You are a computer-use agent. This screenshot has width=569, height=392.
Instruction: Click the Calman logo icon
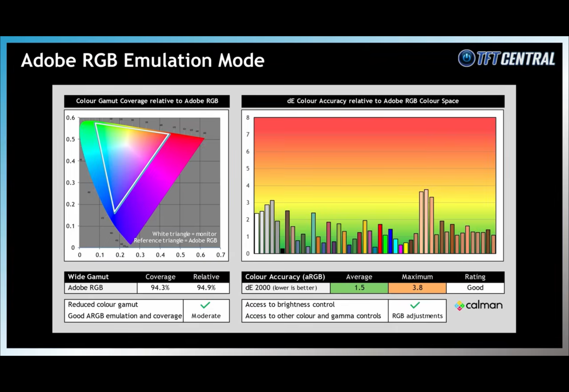(459, 306)
